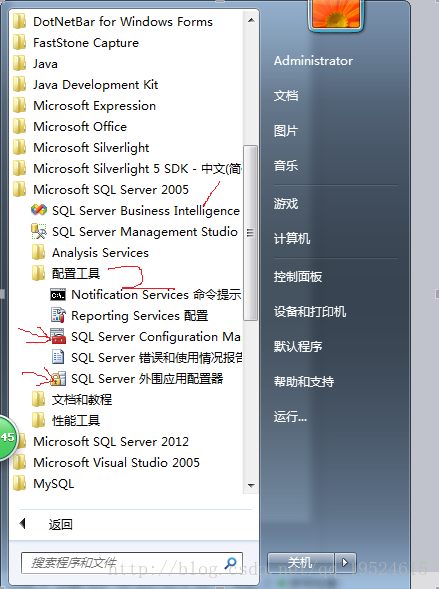This screenshot has width=439, height=589.
Task: Select "Analysis Services" text entry
Action: 100,253
